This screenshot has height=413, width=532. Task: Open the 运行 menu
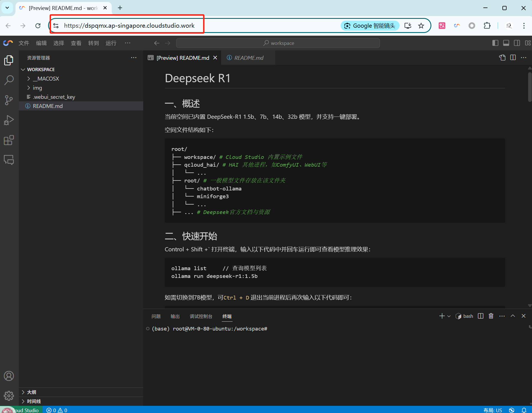[x=111, y=43]
